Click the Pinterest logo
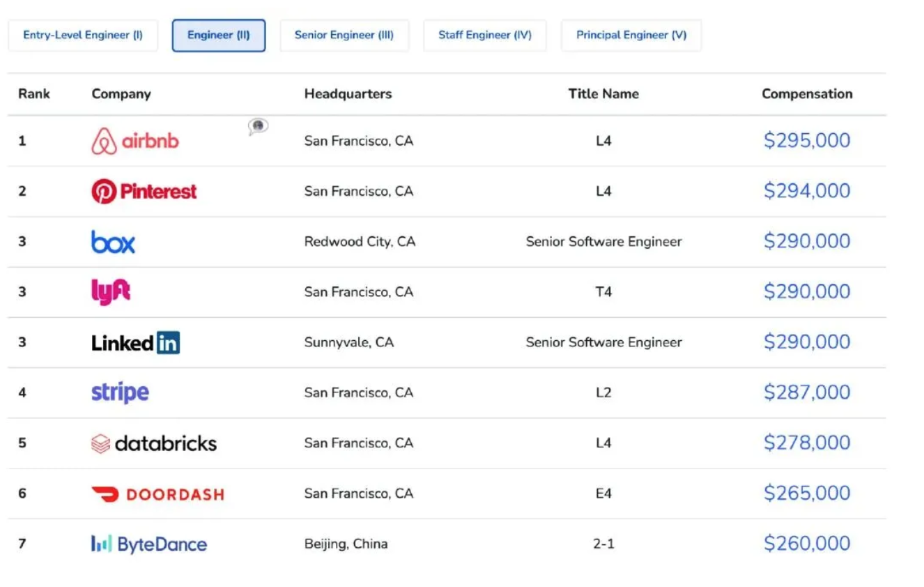924x587 pixels. [144, 192]
